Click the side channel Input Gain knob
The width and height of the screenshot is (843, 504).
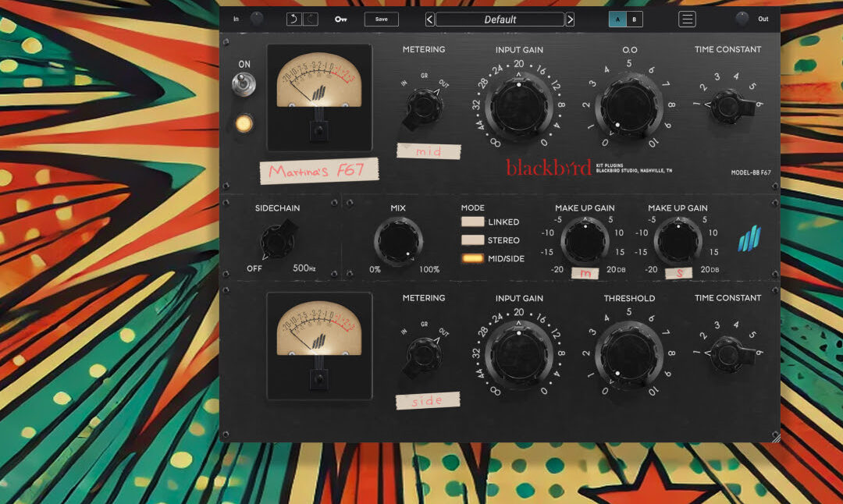[519, 355]
